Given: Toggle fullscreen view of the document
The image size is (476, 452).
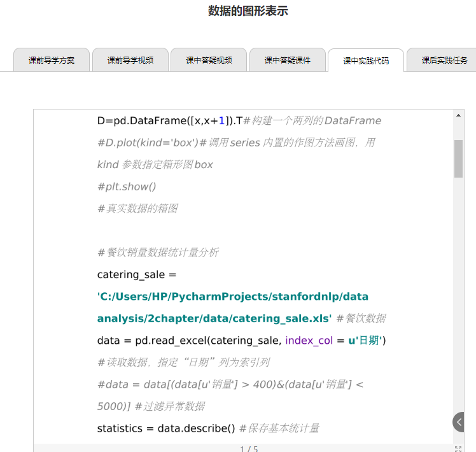Looking at the screenshot, I should tap(458, 449).
